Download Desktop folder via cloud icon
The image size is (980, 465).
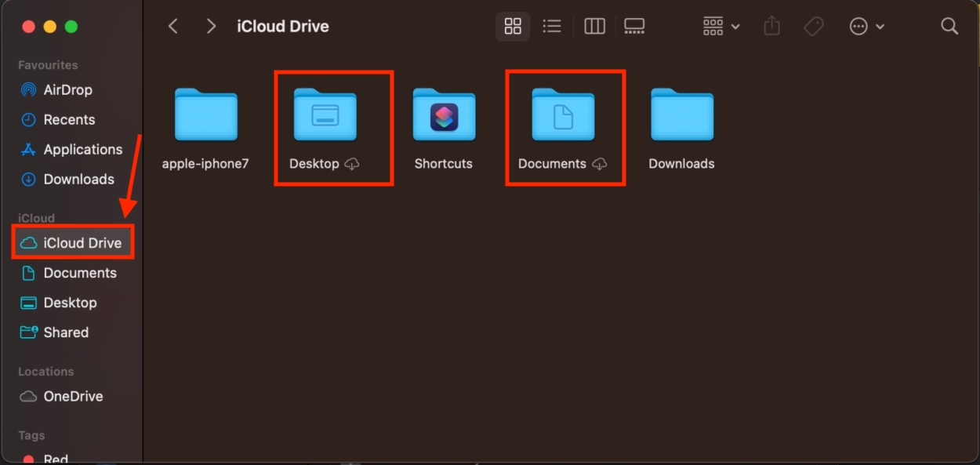(353, 164)
